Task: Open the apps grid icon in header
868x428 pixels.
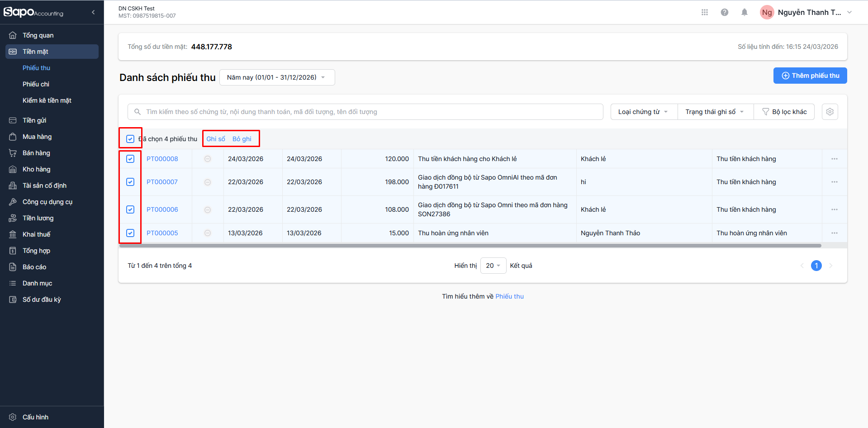Action: (x=704, y=12)
